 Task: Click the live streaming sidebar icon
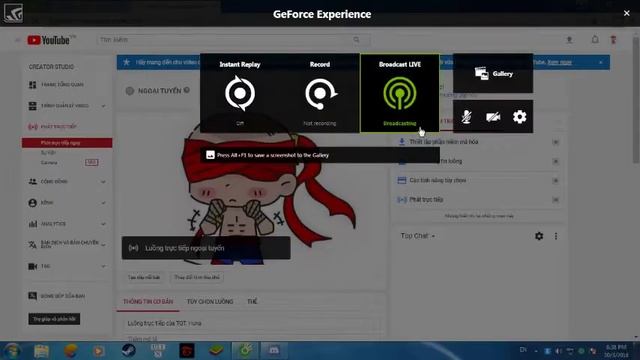point(33,127)
